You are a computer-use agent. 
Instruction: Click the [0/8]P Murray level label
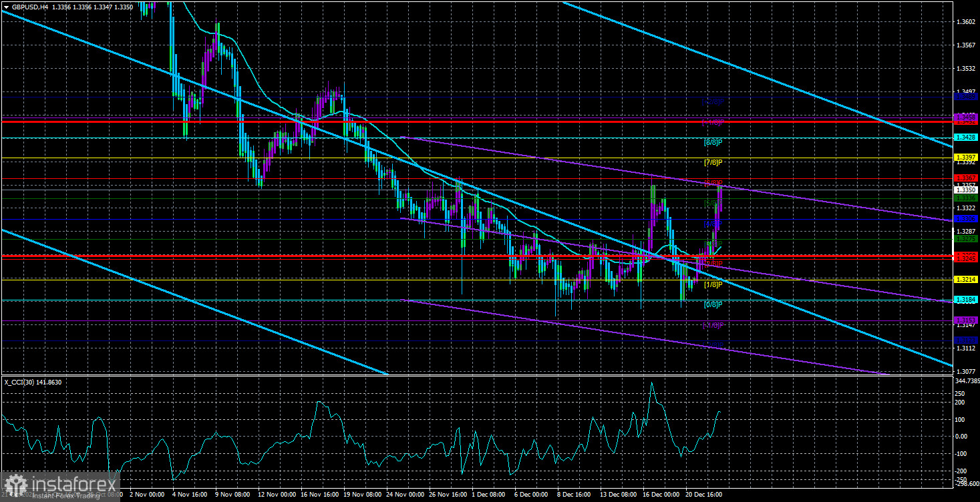pos(713,304)
